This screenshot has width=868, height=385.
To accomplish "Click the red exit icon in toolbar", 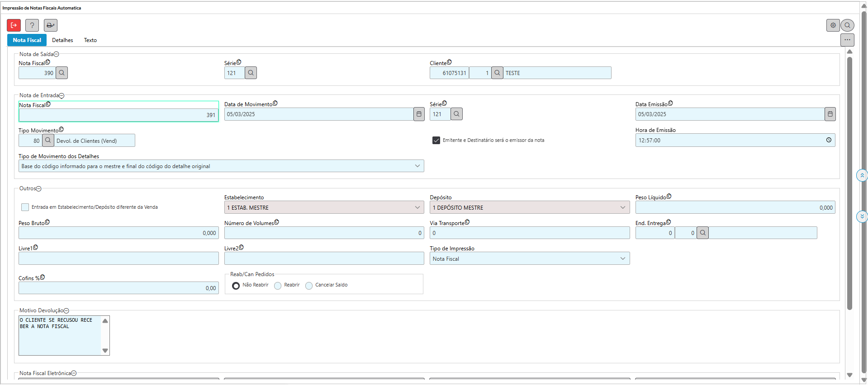I will click(14, 25).
